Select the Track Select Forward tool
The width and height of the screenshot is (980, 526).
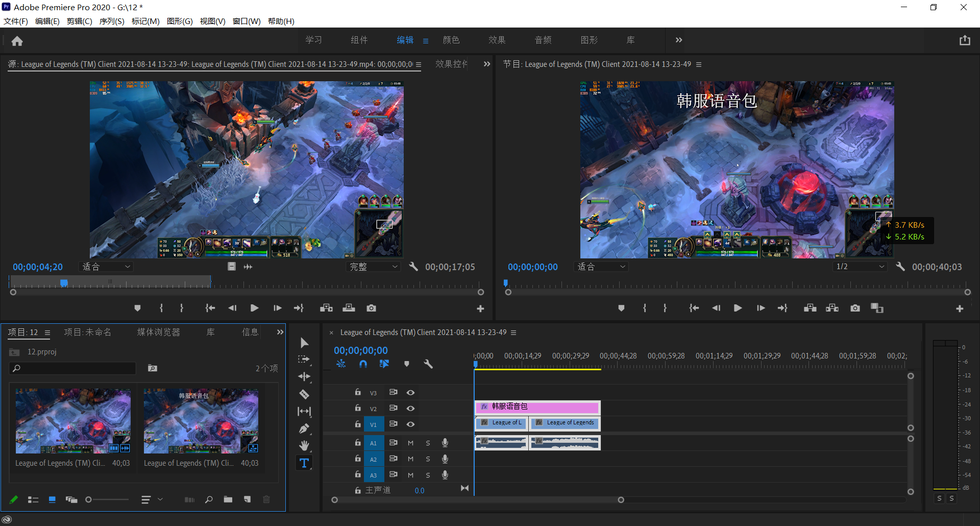tap(304, 360)
